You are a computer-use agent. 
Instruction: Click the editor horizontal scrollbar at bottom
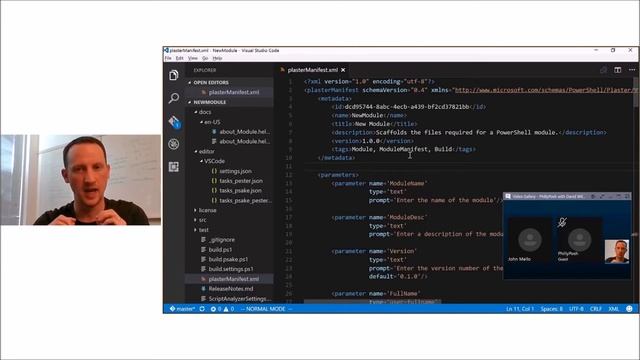click(373, 302)
